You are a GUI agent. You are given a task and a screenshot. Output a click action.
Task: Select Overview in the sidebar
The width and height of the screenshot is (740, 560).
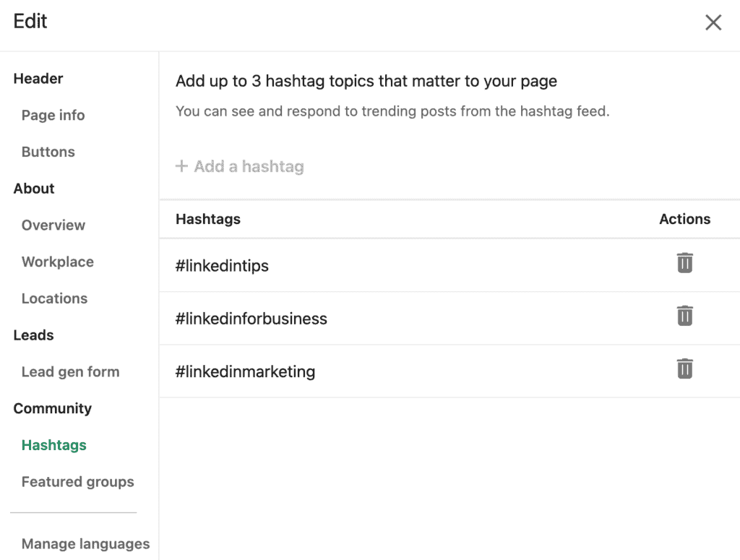pyautogui.click(x=53, y=225)
